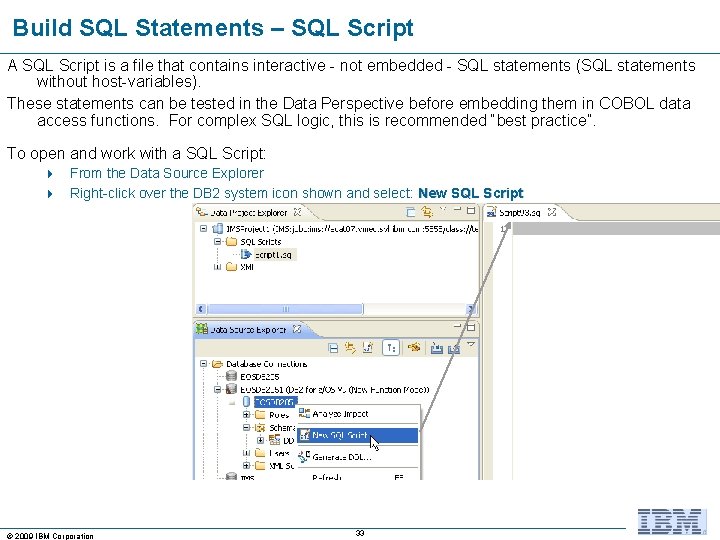Click the DD schema icon
720x540 pixels.
tap(275, 440)
